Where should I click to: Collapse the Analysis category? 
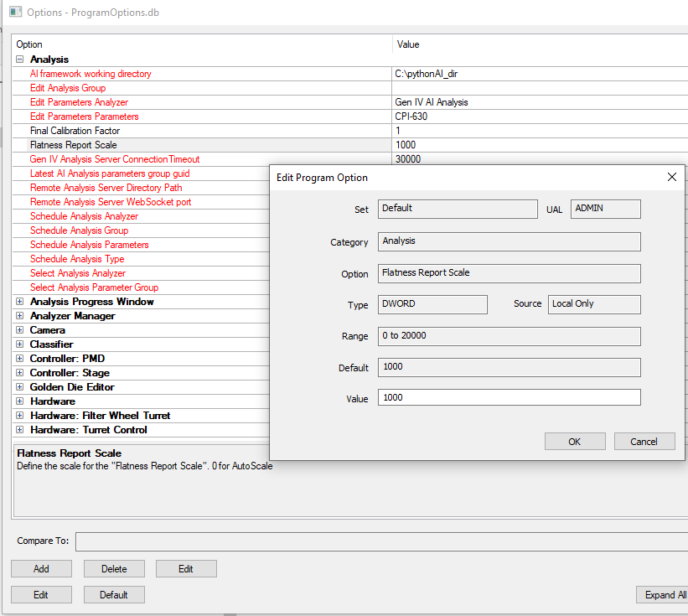(19, 60)
